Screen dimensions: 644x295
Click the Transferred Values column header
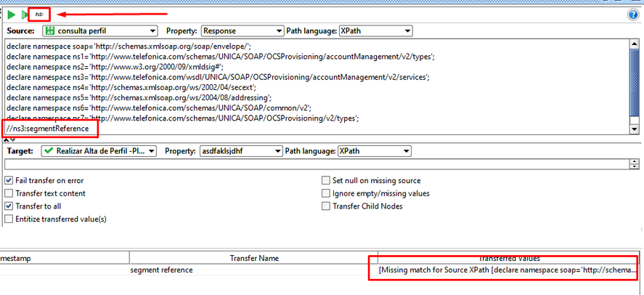coord(509,258)
